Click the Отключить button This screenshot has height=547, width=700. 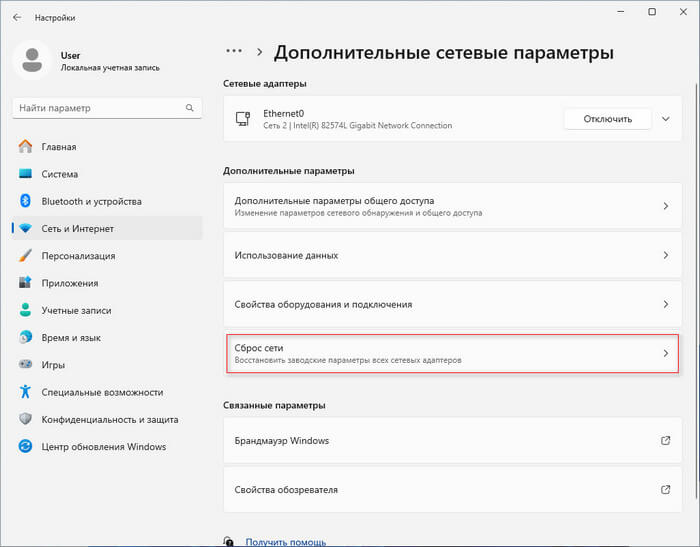607,119
